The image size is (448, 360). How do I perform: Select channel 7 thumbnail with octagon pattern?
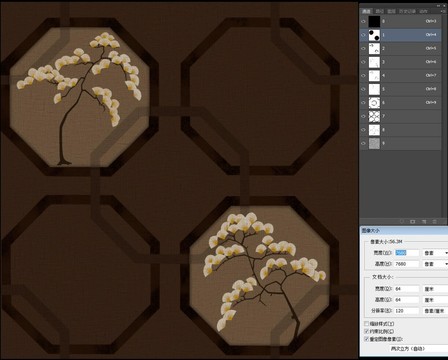click(x=374, y=116)
